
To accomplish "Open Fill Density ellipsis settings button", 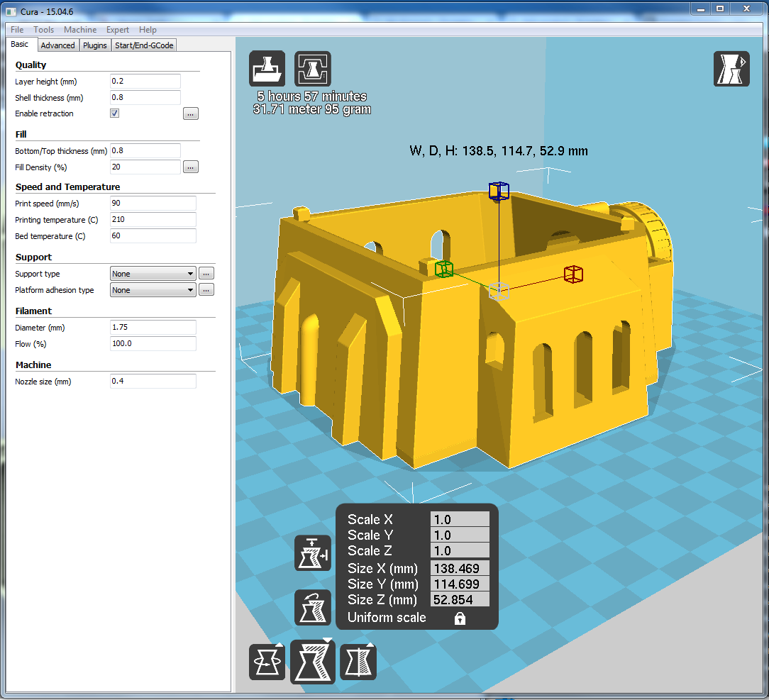I will (190, 167).
